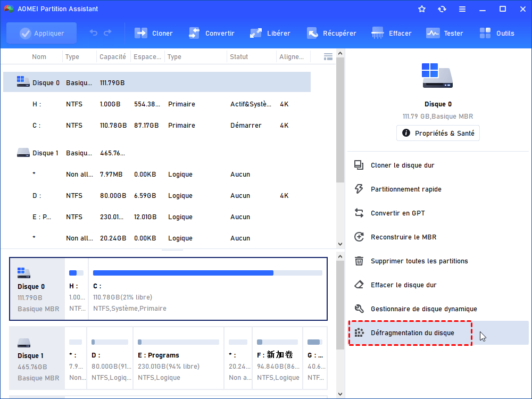Click the Appliquer button

coord(41,33)
